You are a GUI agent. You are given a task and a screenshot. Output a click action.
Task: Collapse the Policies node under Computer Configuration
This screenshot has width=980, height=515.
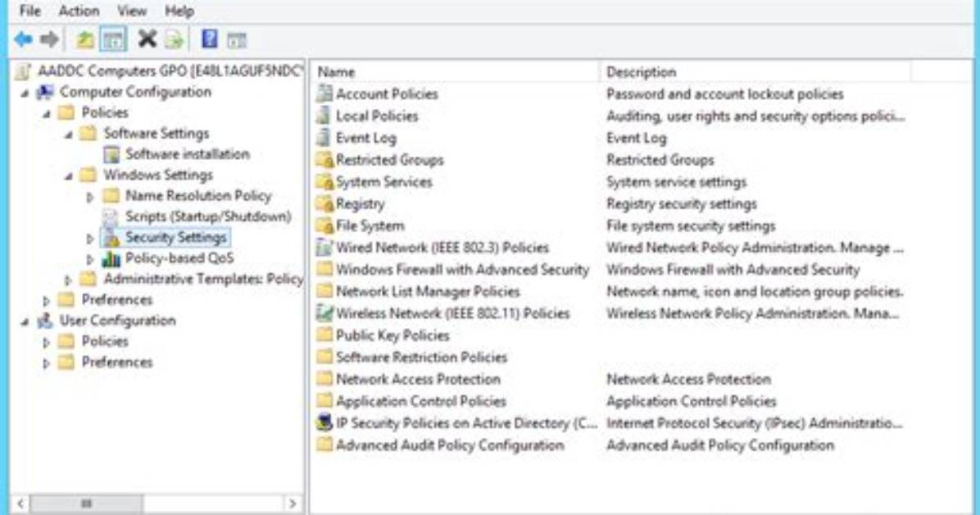click(47, 114)
